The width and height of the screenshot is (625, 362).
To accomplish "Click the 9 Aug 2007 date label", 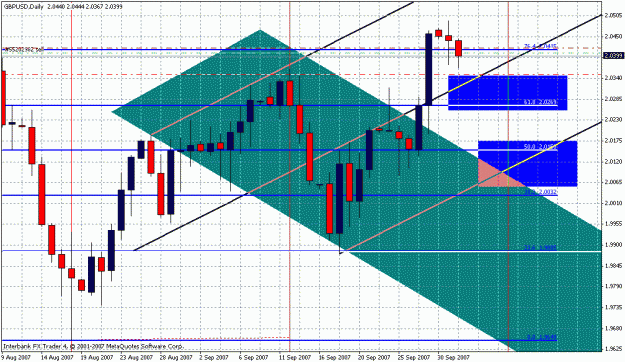I will (15, 357).
